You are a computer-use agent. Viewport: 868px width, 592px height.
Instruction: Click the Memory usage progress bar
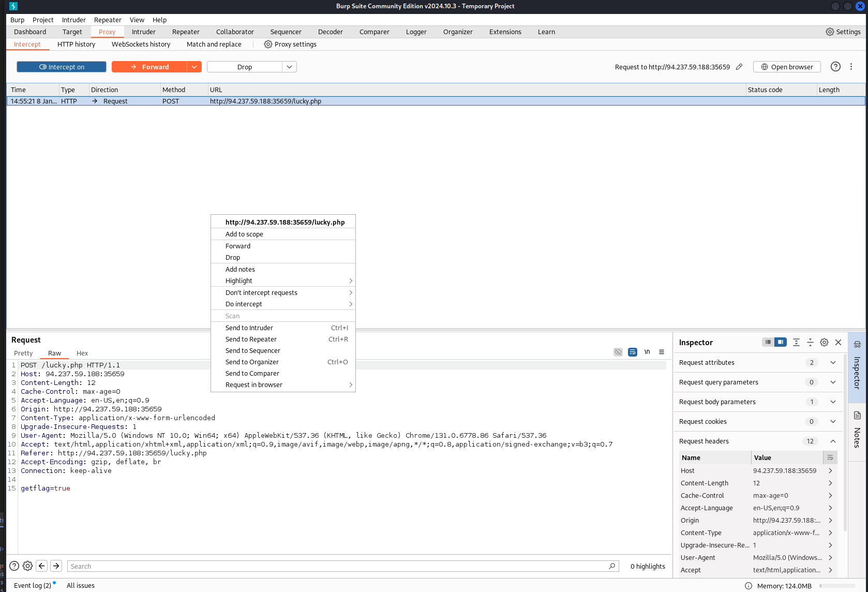840,586
